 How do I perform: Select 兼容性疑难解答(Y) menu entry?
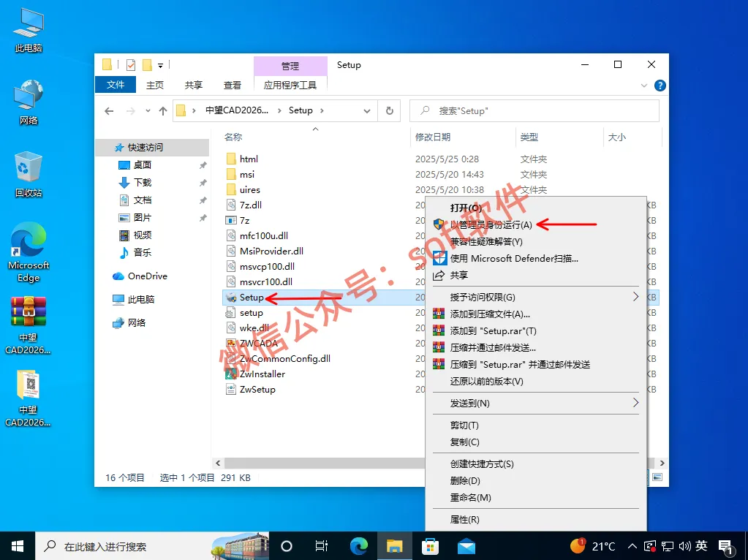click(486, 241)
